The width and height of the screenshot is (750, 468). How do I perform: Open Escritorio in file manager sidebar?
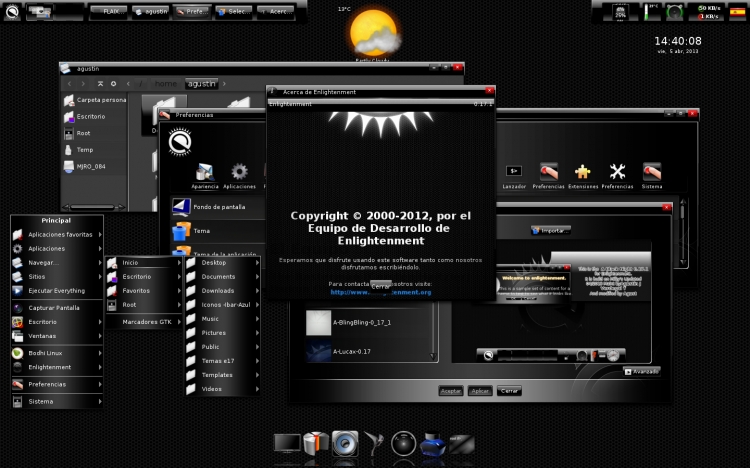click(x=95, y=117)
